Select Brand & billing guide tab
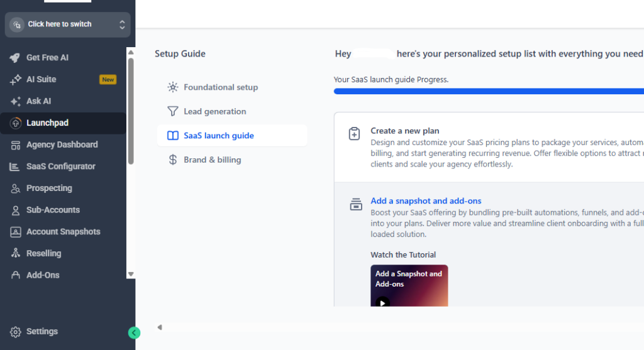The image size is (644, 350). click(232, 160)
